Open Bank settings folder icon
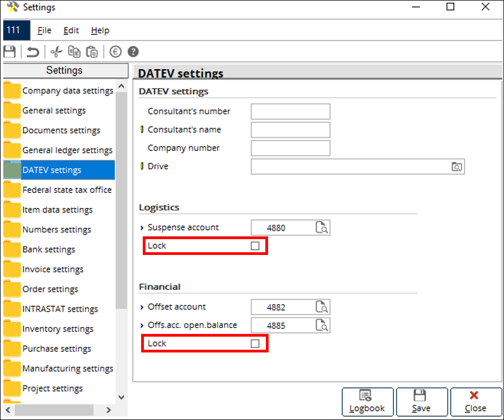This screenshot has height=420, width=504. click(12, 249)
